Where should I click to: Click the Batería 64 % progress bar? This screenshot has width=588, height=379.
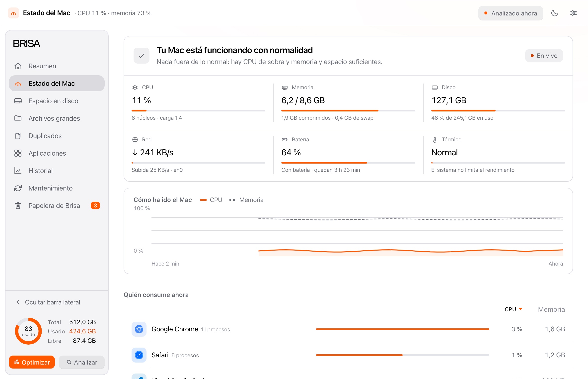click(x=348, y=163)
